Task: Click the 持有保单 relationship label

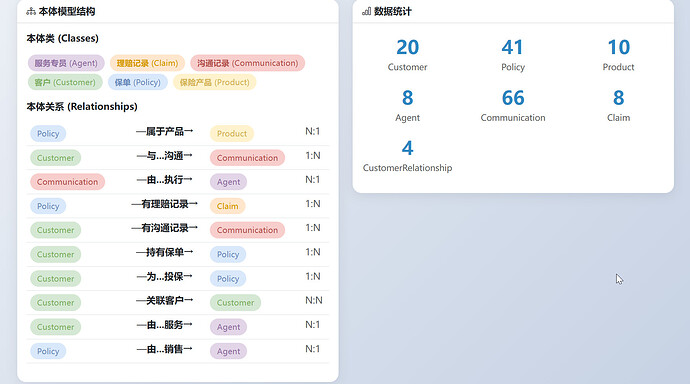Action: pyautogui.click(x=164, y=252)
